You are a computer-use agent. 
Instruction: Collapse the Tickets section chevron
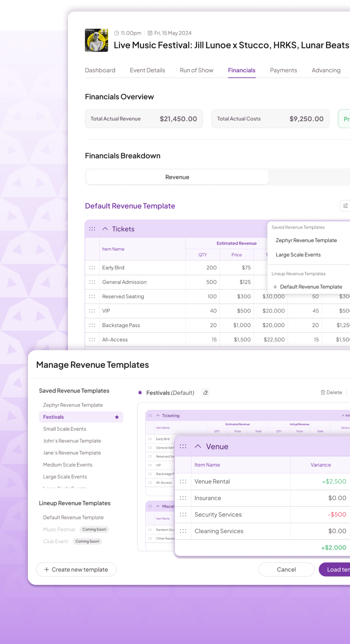coord(105,229)
